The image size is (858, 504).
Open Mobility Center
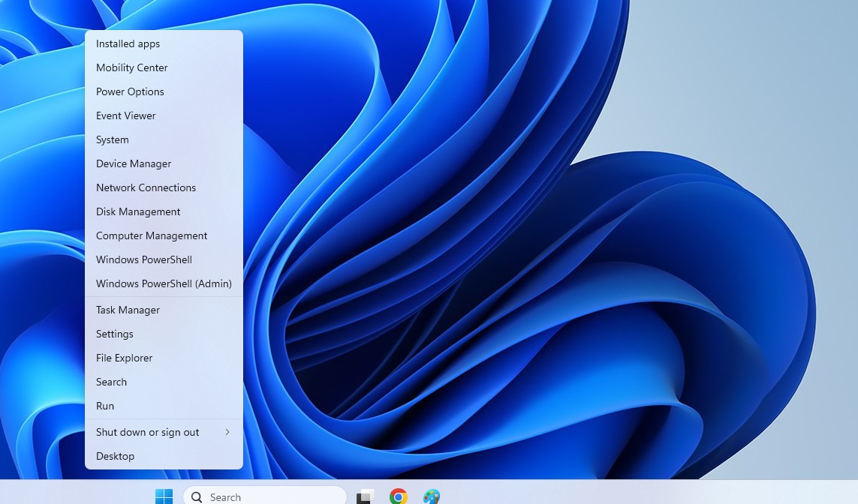pyautogui.click(x=164, y=67)
